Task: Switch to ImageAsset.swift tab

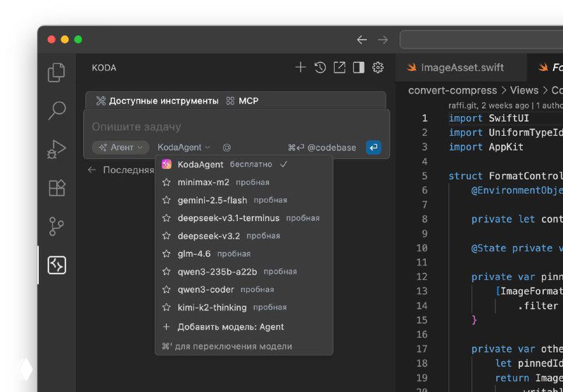Action: 461,68
